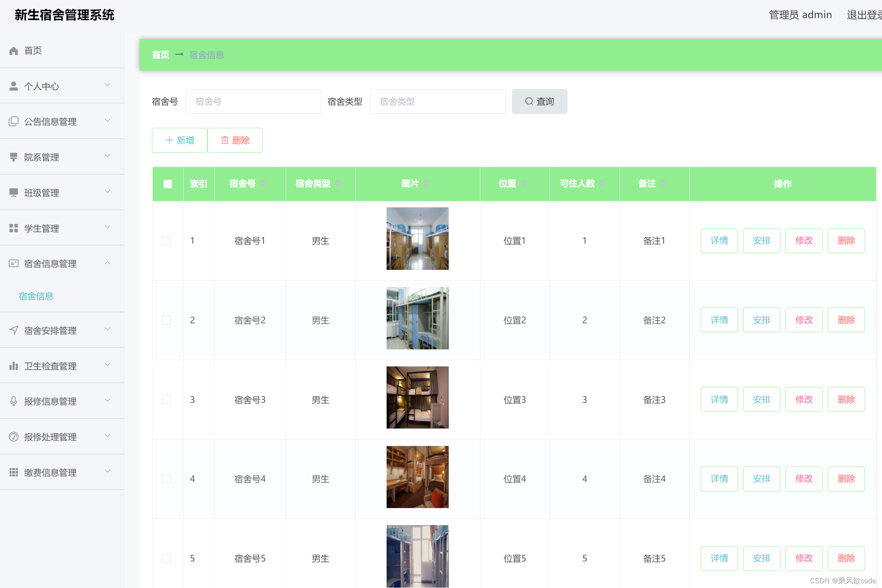Check the row for 宿舍号1
The image size is (882, 588).
coord(167,241)
